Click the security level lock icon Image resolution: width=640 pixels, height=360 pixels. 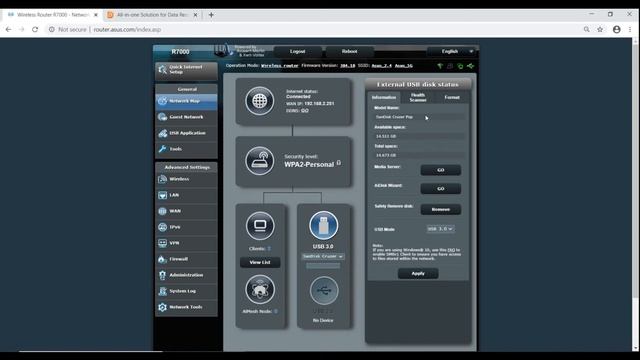pyautogui.click(x=338, y=163)
